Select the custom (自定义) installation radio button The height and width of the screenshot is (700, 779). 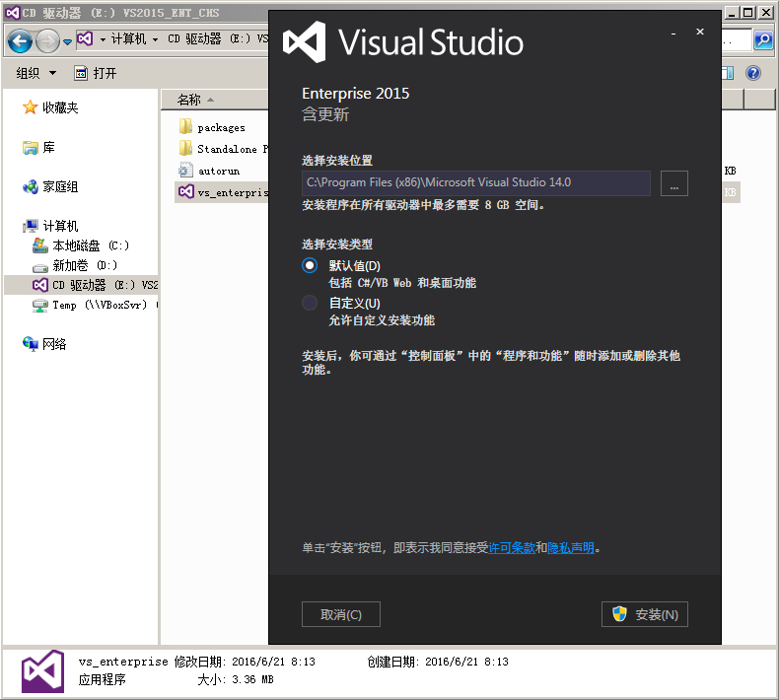click(x=310, y=303)
